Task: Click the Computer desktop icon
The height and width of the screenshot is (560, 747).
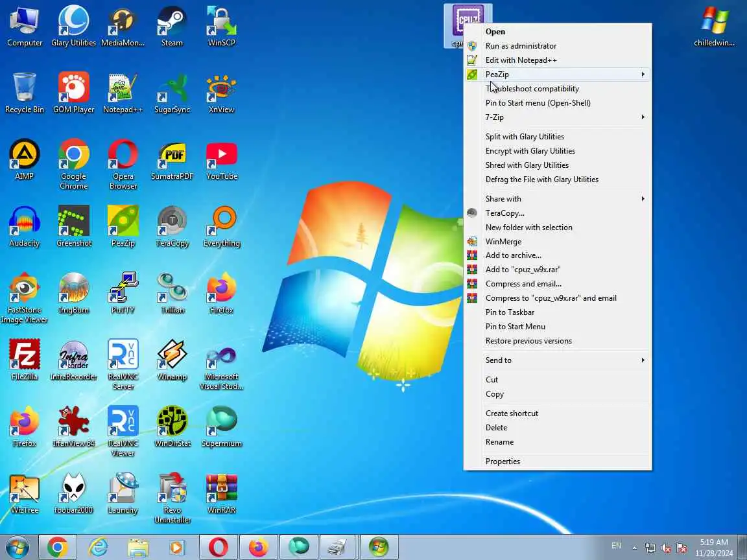Action: [24, 26]
